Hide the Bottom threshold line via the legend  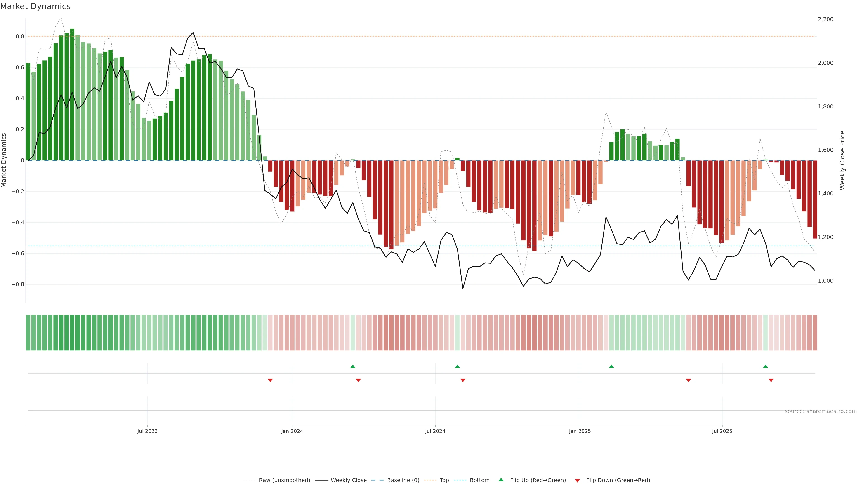tap(479, 480)
